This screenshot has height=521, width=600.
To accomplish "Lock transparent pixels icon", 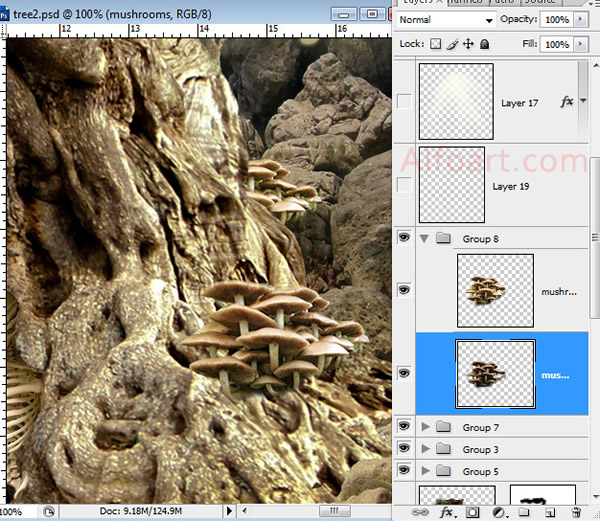I will [435, 44].
